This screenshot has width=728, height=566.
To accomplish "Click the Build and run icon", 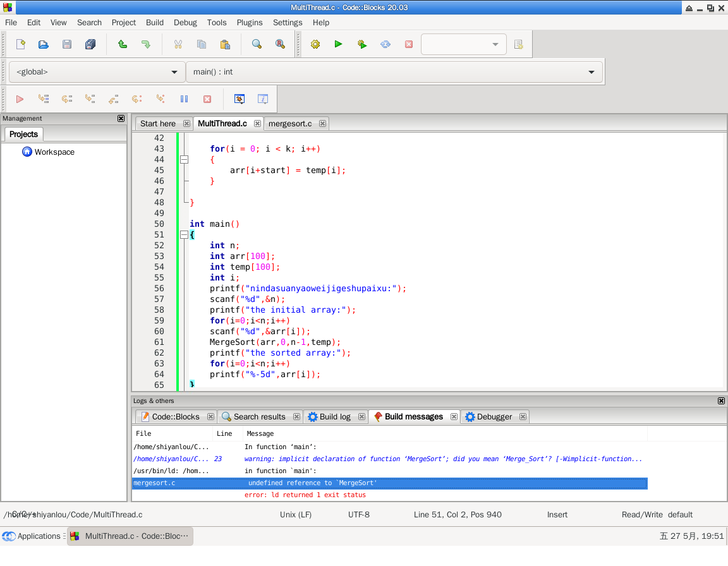I will pos(361,44).
